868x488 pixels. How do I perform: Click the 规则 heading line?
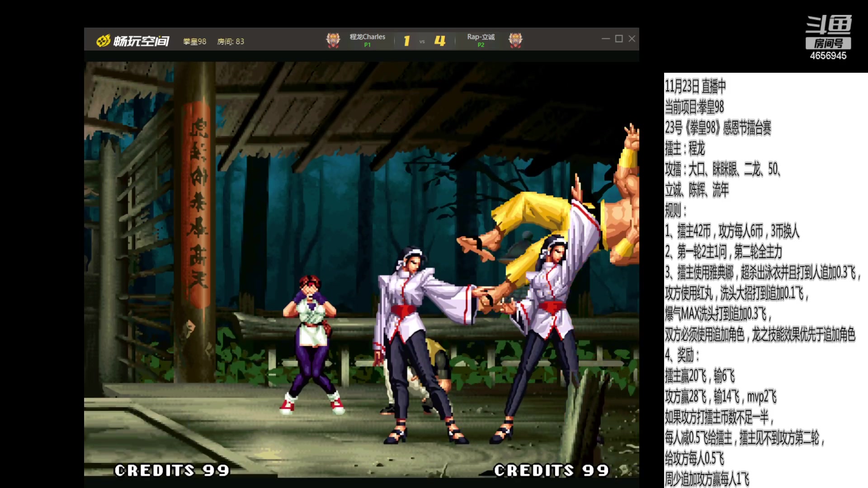676,211
